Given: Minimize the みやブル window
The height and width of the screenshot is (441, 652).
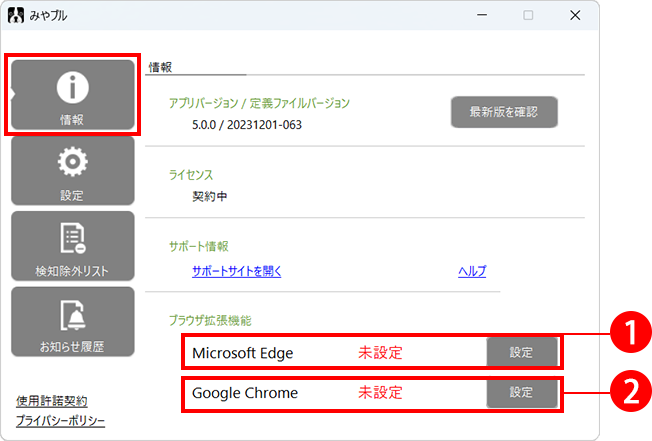Looking at the screenshot, I should (481, 16).
